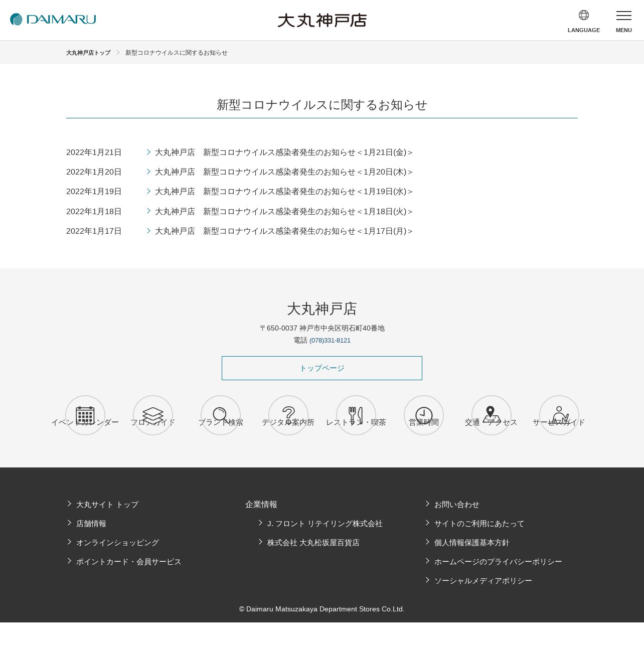This screenshot has height=646, width=644.
Task: Open J. フロント リテイリング株式会社 link
Action: (325, 524)
